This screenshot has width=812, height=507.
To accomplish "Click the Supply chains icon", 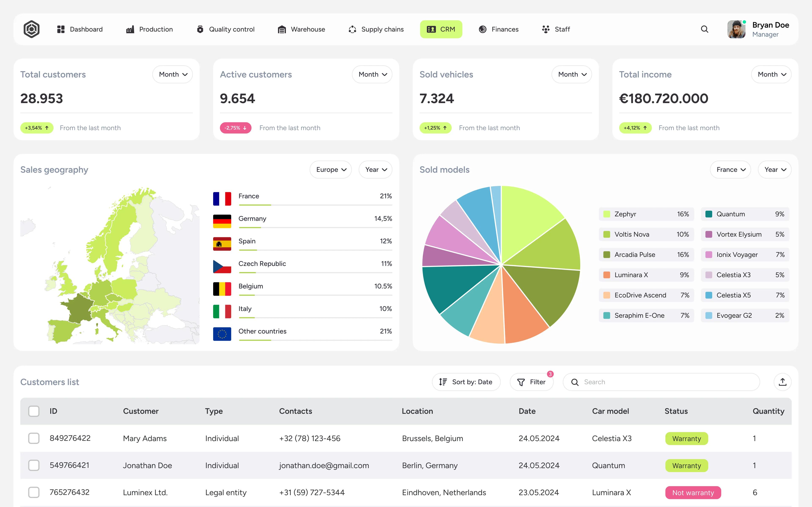I will coord(352,29).
